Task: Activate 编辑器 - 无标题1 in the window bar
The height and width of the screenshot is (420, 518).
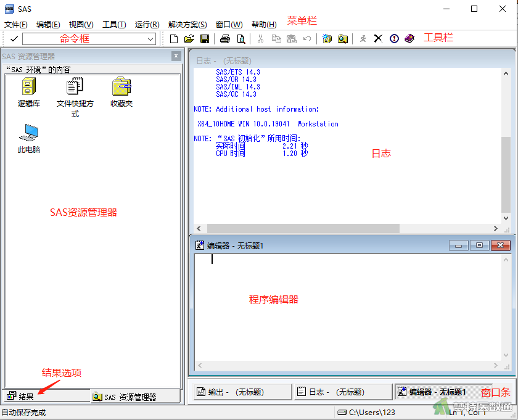Action: (443, 392)
